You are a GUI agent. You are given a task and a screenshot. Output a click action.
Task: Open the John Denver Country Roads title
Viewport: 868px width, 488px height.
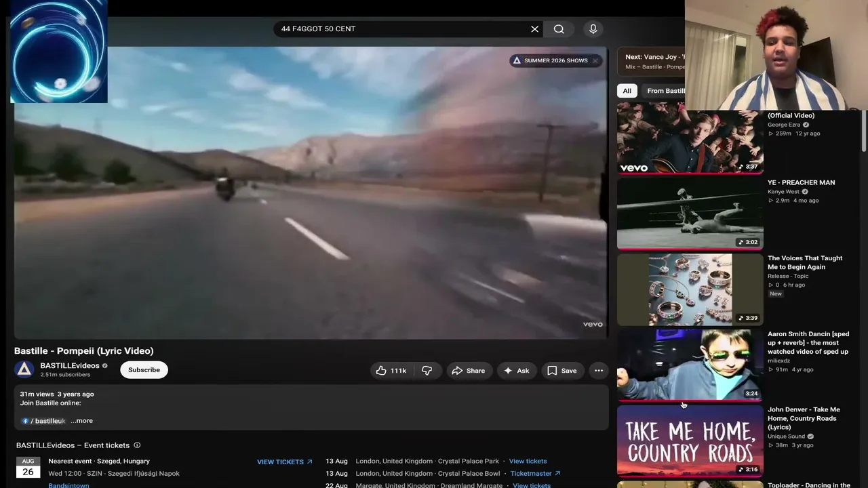(x=804, y=418)
